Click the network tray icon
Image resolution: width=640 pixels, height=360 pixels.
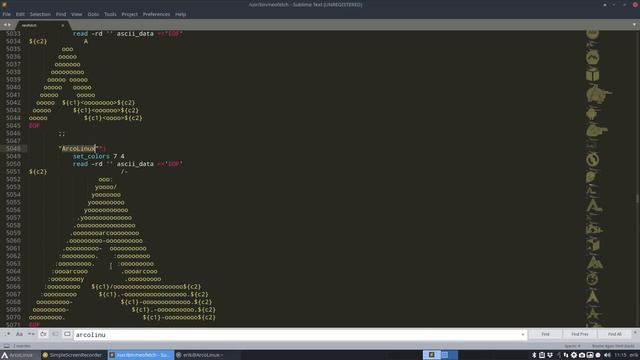coord(566,355)
